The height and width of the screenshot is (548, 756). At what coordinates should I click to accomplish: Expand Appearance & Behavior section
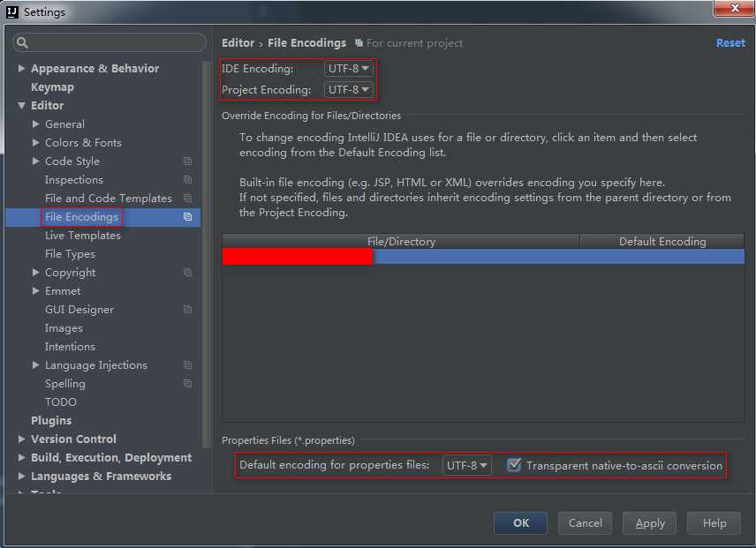coord(21,68)
